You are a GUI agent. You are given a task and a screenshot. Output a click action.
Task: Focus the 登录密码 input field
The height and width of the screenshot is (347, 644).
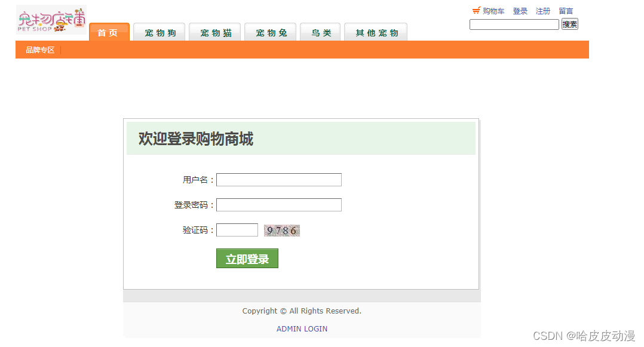tap(279, 205)
